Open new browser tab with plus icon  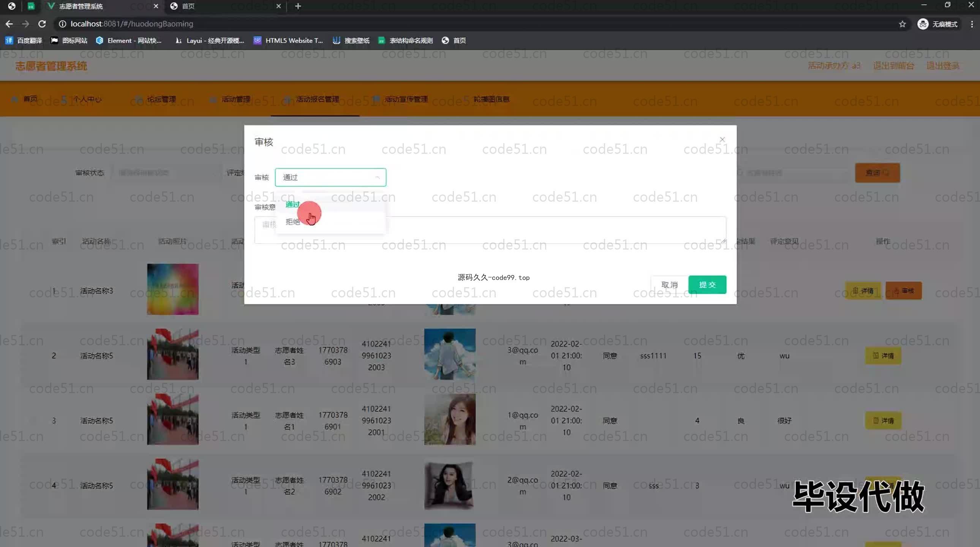tap(298, 6)
